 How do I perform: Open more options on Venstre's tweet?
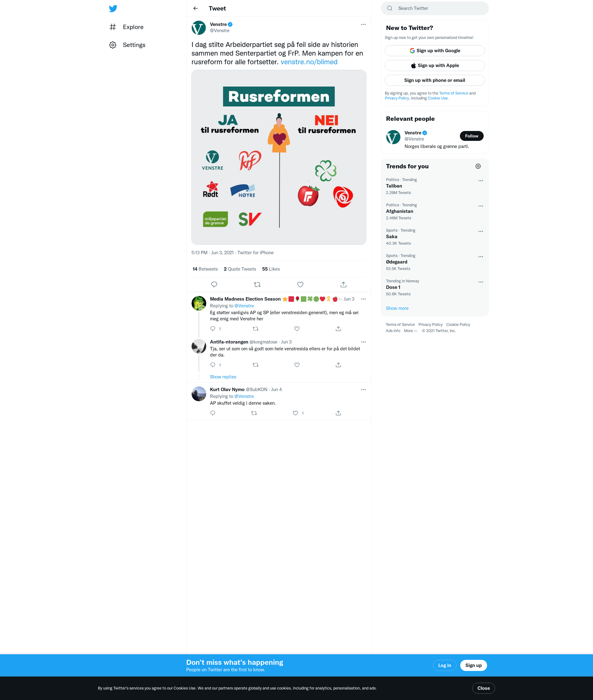(x=363, y=24)
